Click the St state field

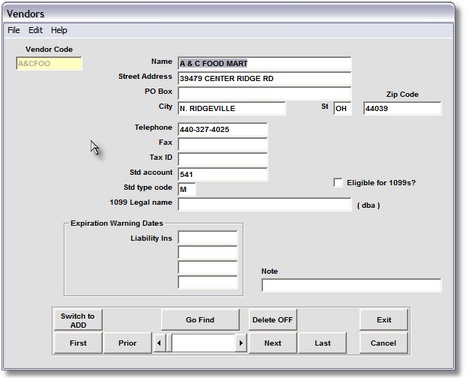(342, 109)
